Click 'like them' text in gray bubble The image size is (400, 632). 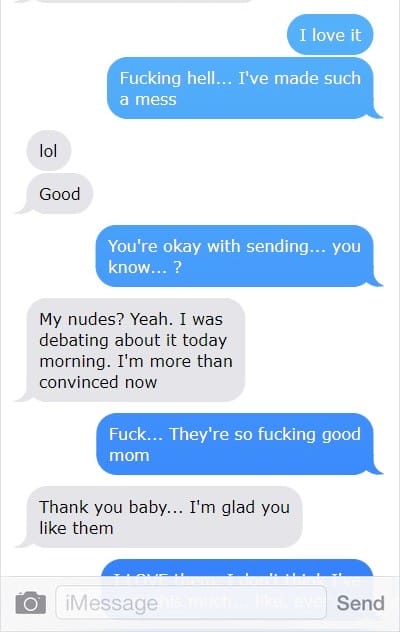(76, 528)
